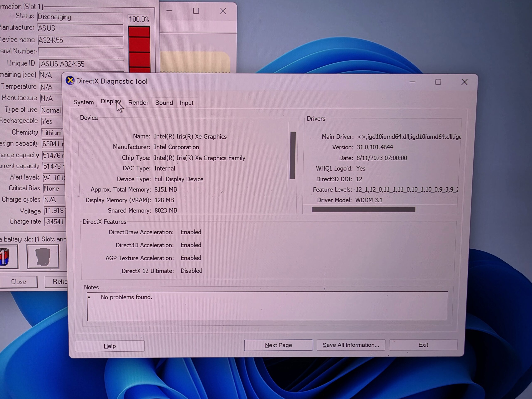Click the Unique ID field ASUS A32-K55

pyautogui.click(x=81, y=64)
